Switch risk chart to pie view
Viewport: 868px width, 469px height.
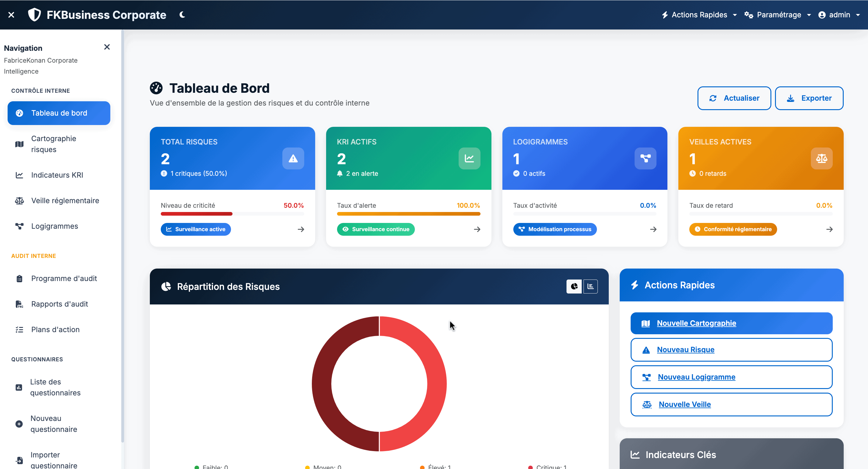574,286
